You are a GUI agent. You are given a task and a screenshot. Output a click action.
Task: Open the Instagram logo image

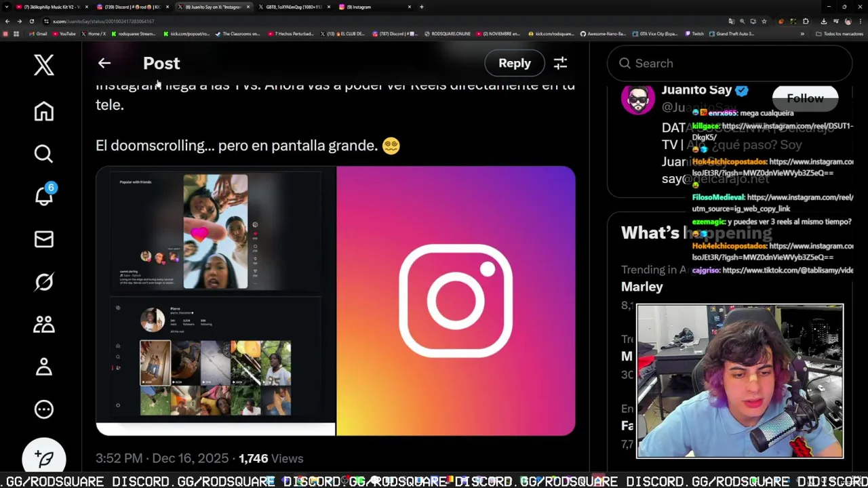(x=456, y=300)
